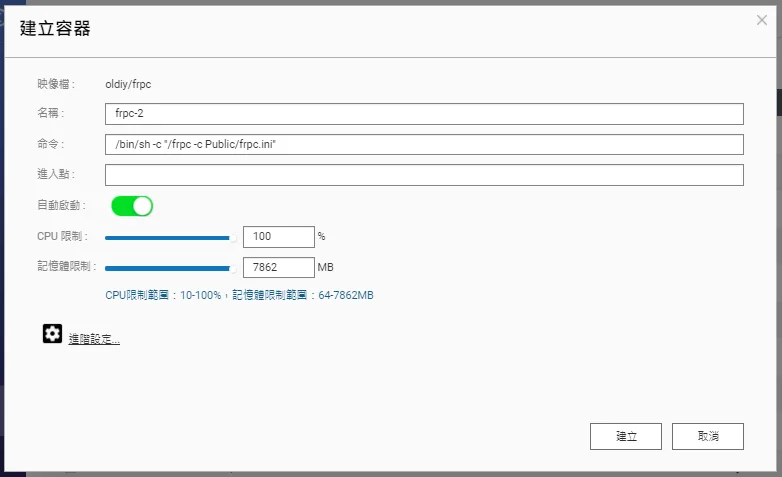Click the CPU 限制 slider track
This screenshot has height=477, width=782.
click(167, 238)
